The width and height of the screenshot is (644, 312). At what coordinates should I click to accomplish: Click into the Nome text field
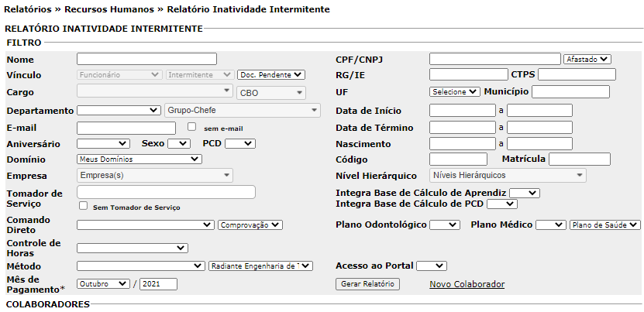[x=146, y=59]
